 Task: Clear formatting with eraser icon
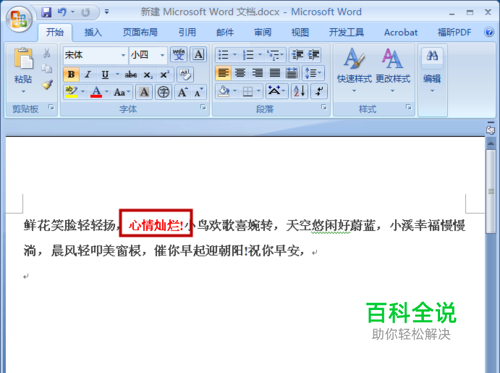point(185,74)
